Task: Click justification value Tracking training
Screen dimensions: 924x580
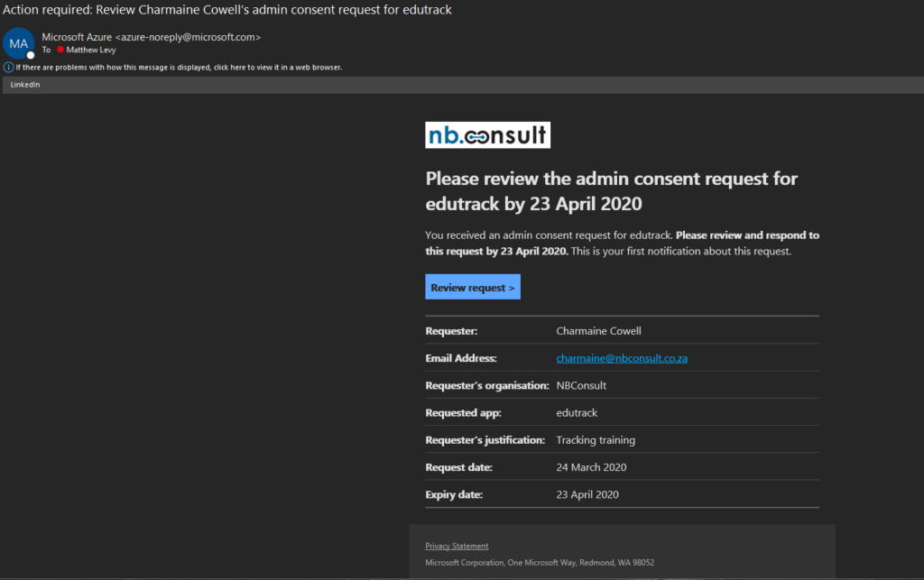Action: tap(596, 440)
